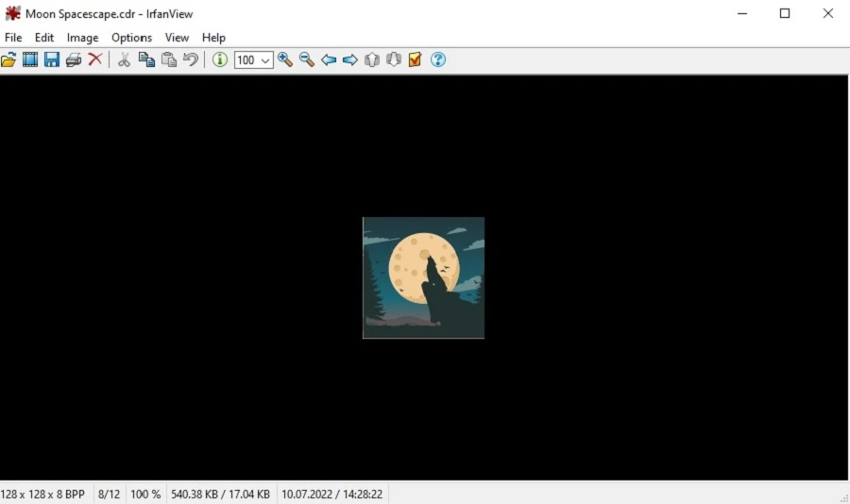Open settings with the checkmark properties icon
Screen dimensions: 850x504
pyautogui.click(x=416, y=59)
